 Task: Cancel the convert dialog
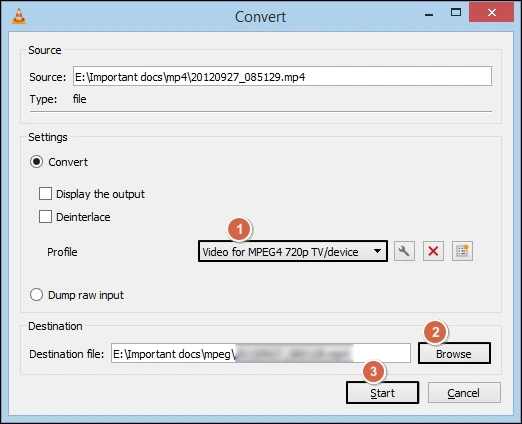pyautogui.click(x=464, y=393)
